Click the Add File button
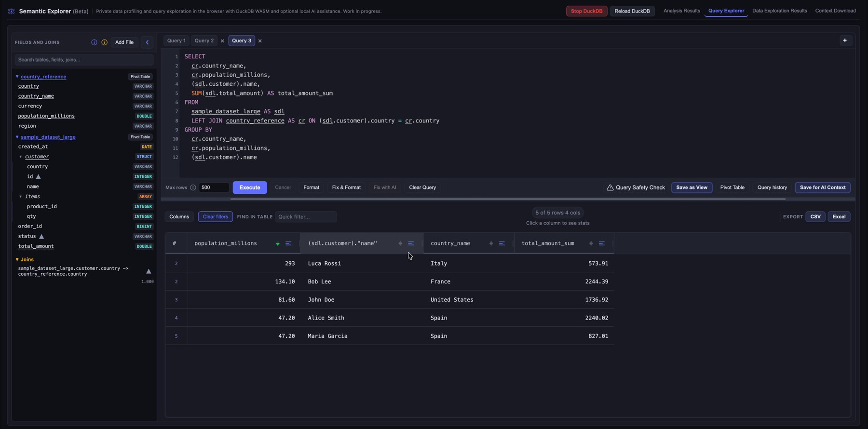868x429 pixels. click(x=124, y=42)
